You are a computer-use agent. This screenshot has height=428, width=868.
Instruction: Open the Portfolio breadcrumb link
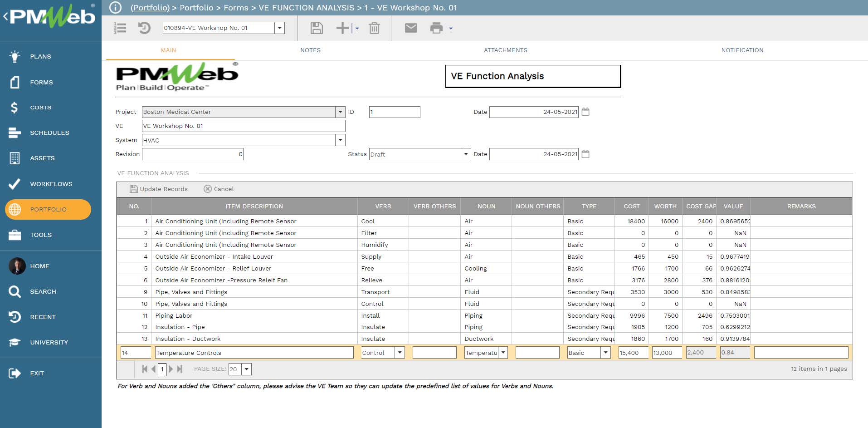(x=149, y=8)
